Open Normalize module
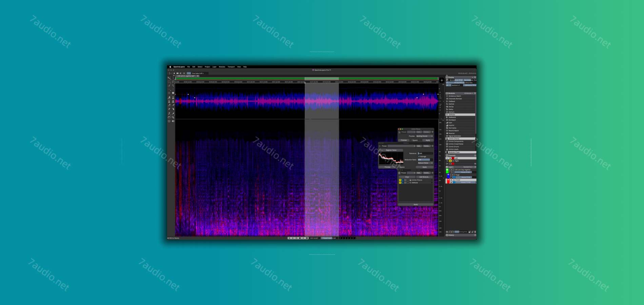644x305 pixels. click(460, 128)
